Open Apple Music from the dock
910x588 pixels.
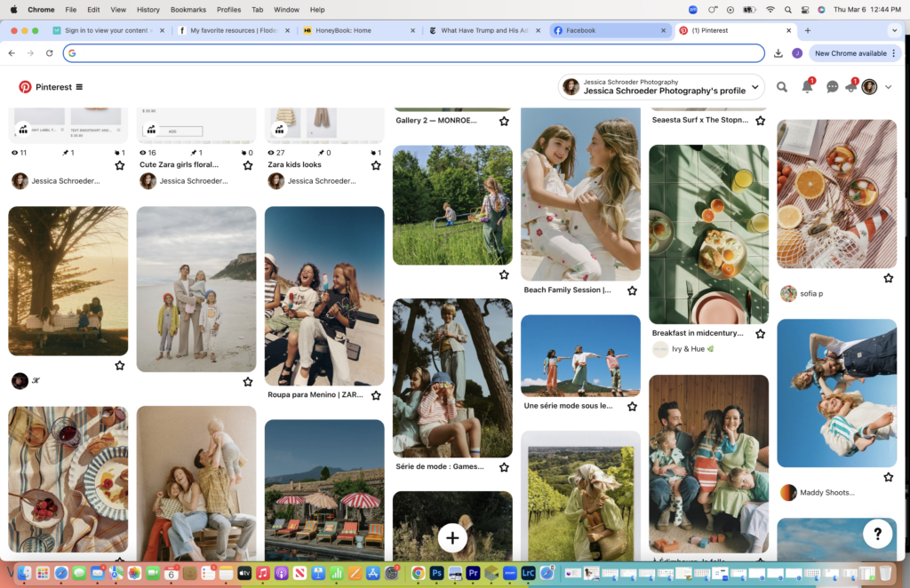263,574
